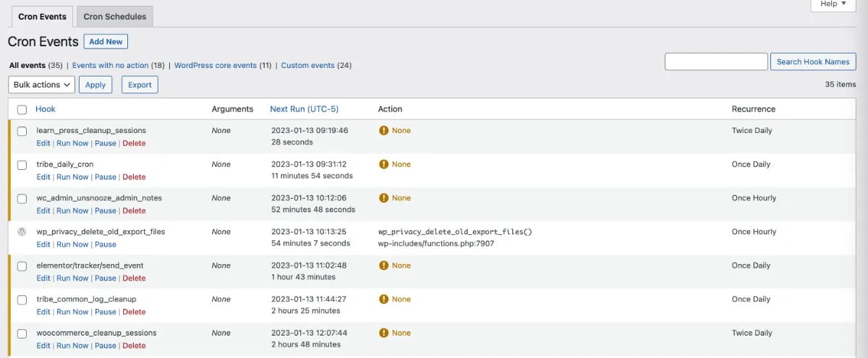Viewport: 868px width, 358px height.
Task: Delete the learn_press_cleanup_sessions event
Action: [x=134, y=143]
